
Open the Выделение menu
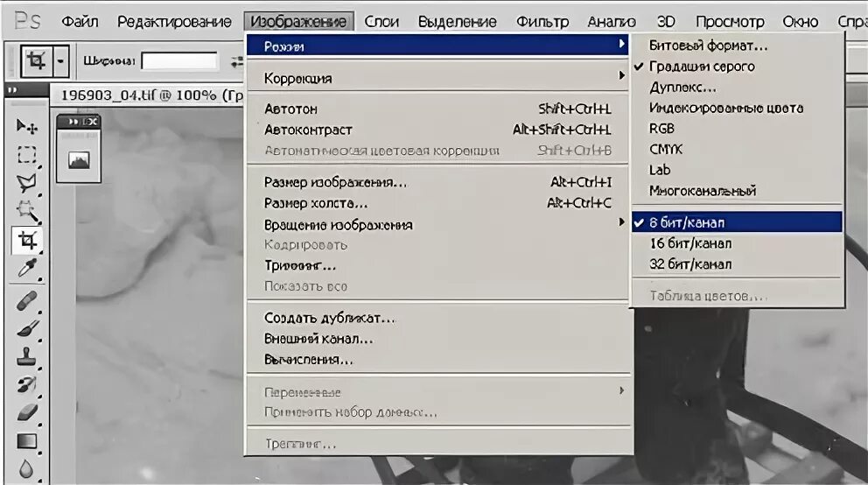(458, 22)
